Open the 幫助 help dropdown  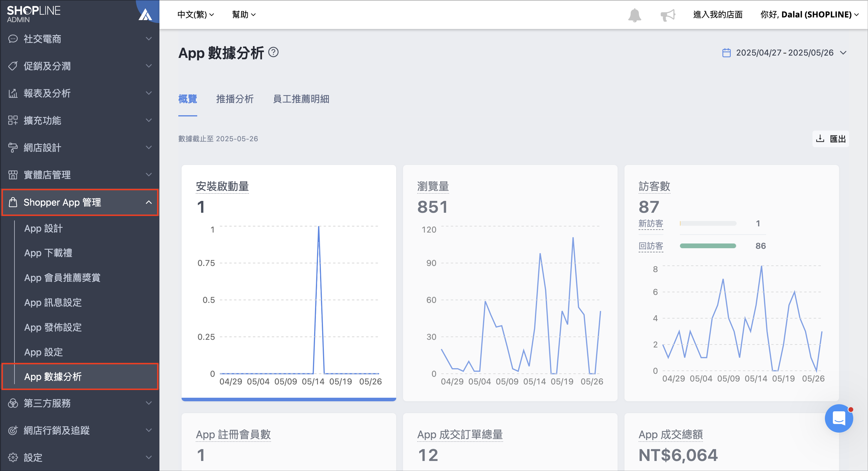pyautogui.click(x=244, y=14)
